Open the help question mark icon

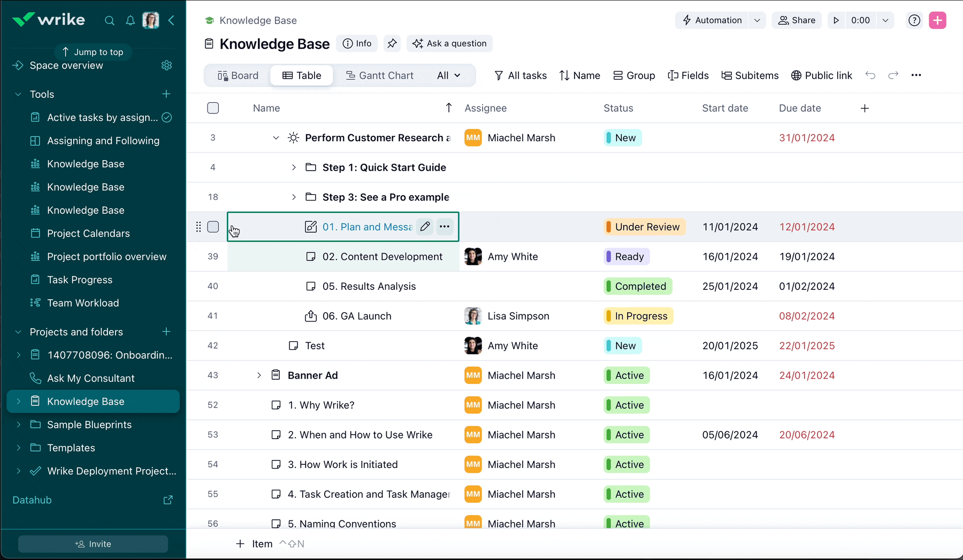[x=914, y=20]
